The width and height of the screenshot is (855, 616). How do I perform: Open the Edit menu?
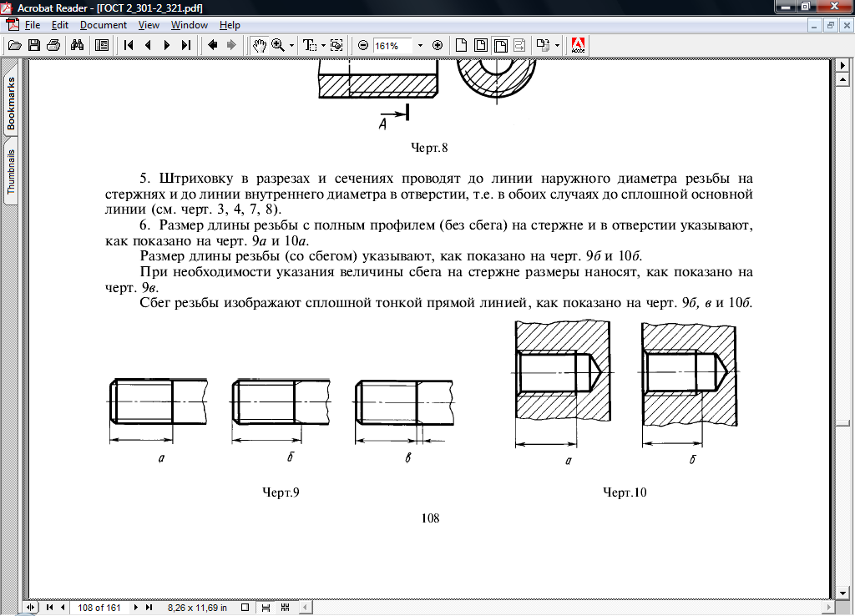tap(60, 25)
